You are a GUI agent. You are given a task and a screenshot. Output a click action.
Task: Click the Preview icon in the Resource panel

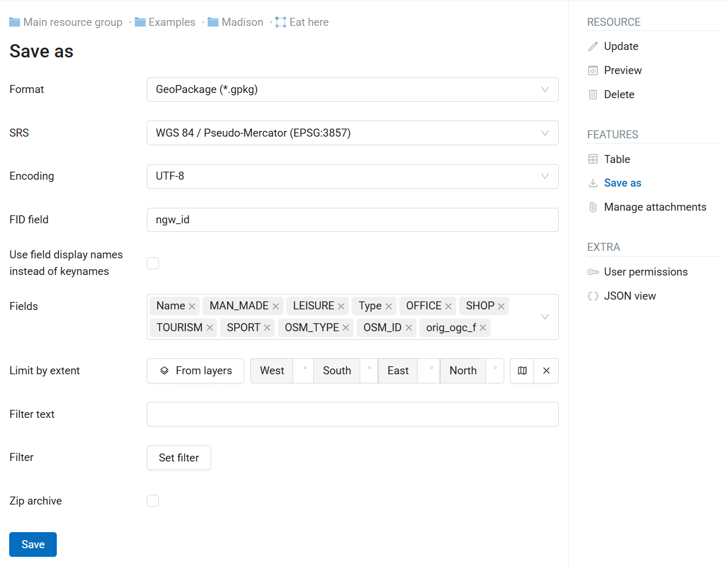(593, 71)
